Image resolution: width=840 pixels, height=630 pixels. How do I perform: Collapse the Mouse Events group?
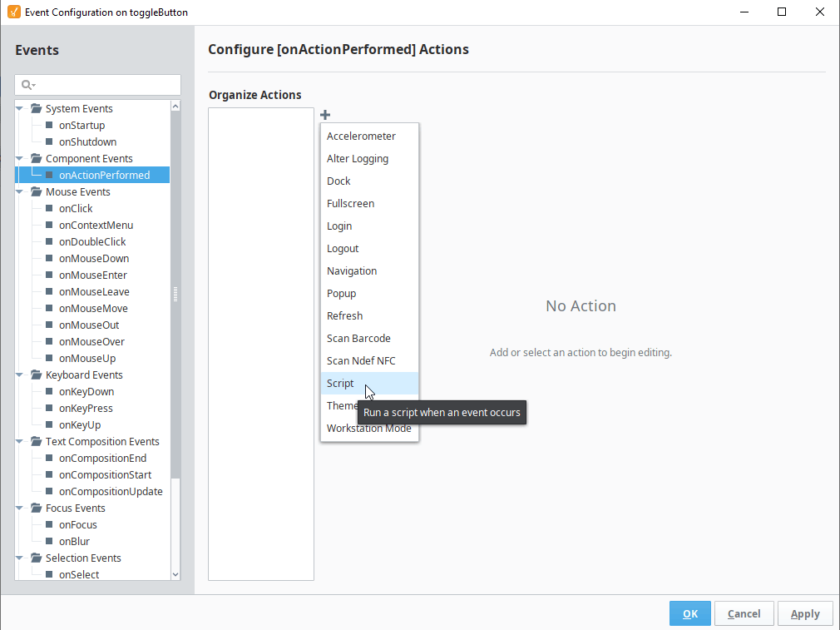tap(20, 191)
